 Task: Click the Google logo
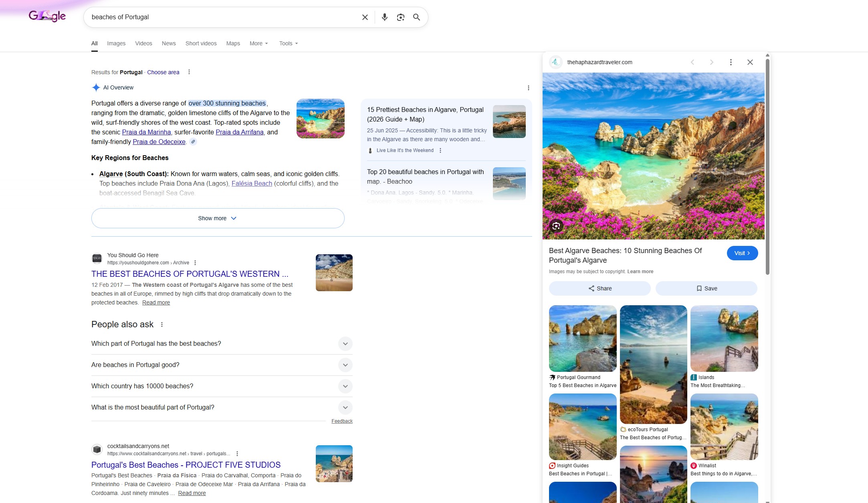coord(47,16)
